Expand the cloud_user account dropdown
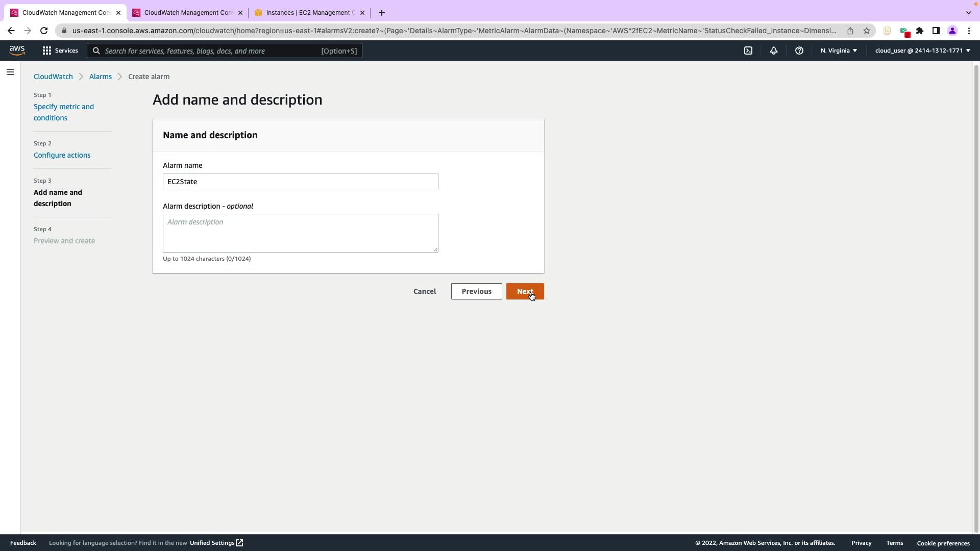980x551 pixels. (922, 51)
